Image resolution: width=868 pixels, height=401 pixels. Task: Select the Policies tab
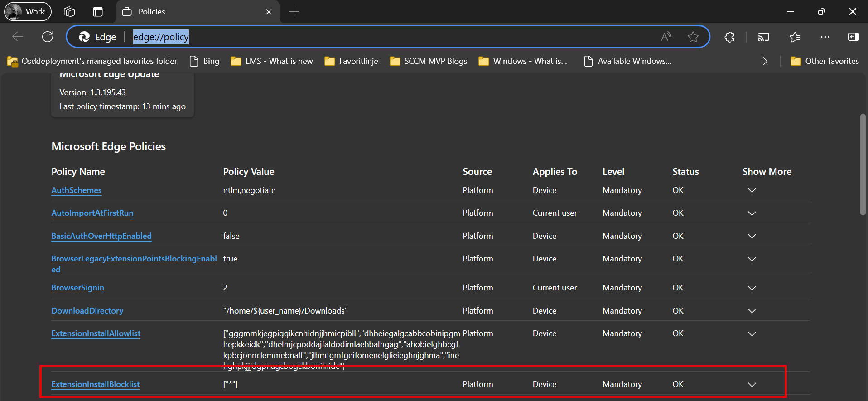(190, 12)
